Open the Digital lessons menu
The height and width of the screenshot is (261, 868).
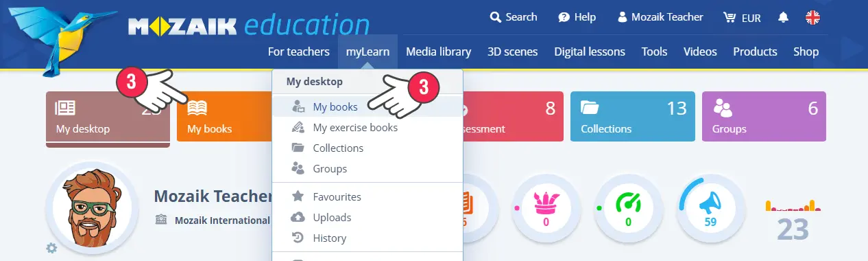pyautogui.click(x=590, y=52)
